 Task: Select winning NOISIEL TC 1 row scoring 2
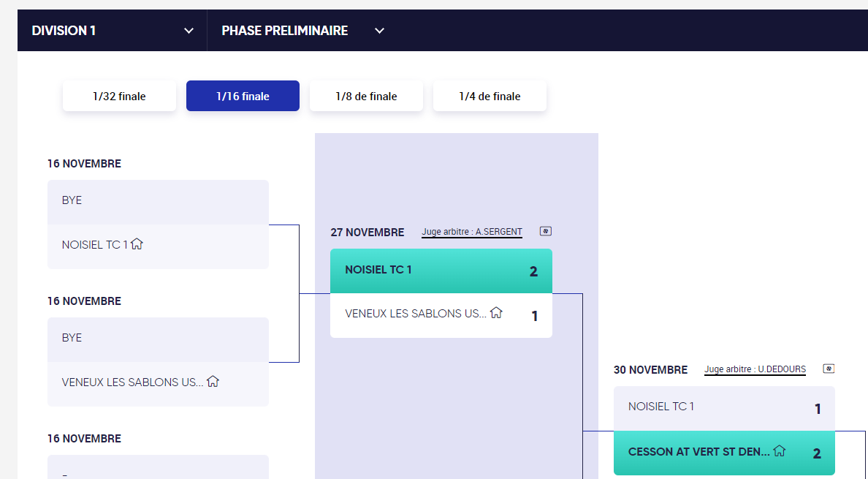441,271
